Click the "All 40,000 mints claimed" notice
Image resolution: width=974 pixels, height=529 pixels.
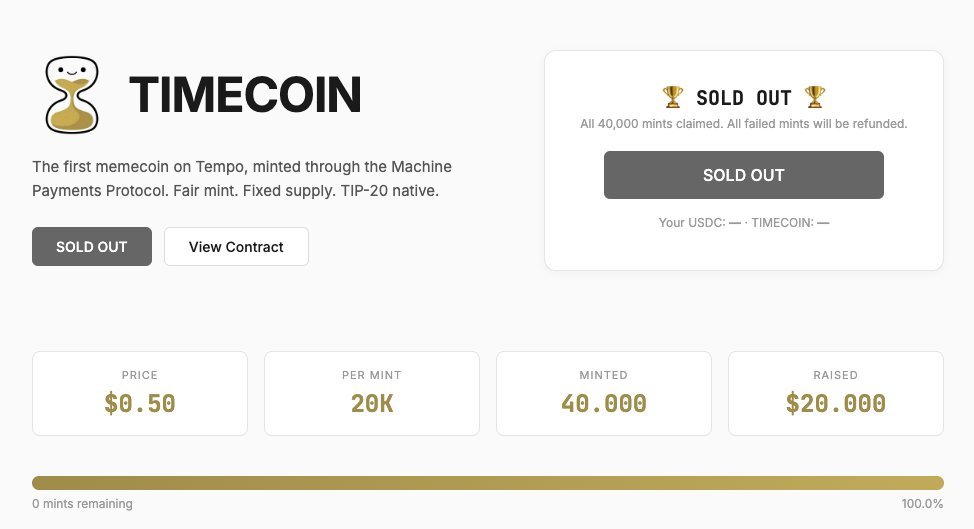point(743,124)
